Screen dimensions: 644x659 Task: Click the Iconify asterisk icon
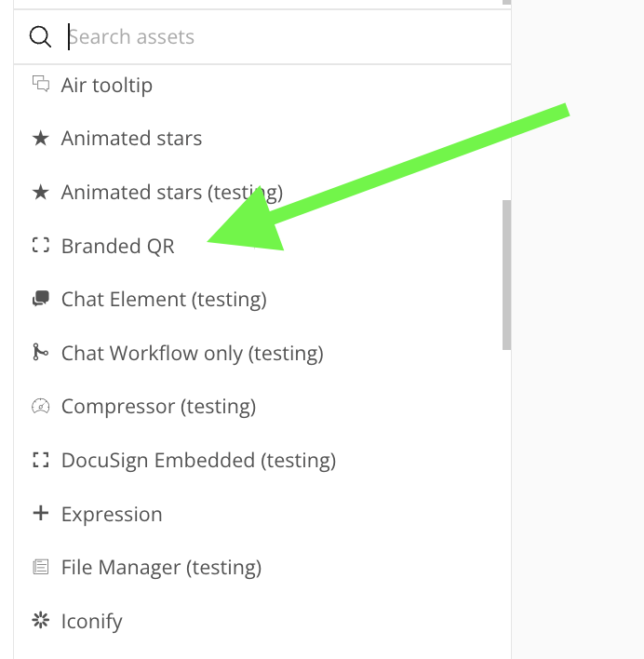click(40, 621)
